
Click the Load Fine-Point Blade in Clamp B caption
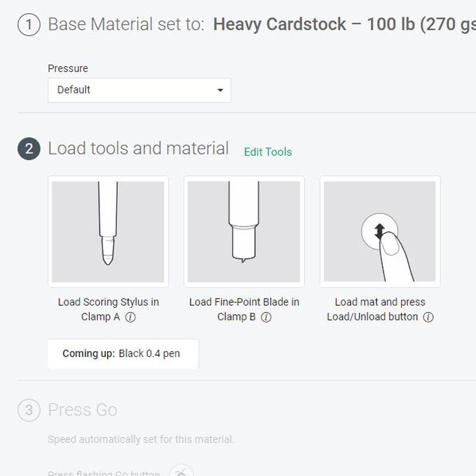[x=244, y=302]
